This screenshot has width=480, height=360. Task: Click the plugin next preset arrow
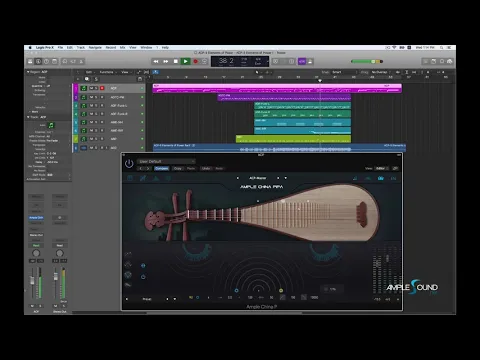[148, 168]
